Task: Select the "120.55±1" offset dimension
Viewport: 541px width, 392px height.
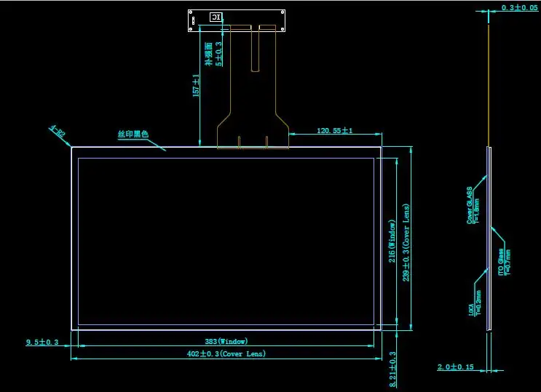Action: (335, 130)
